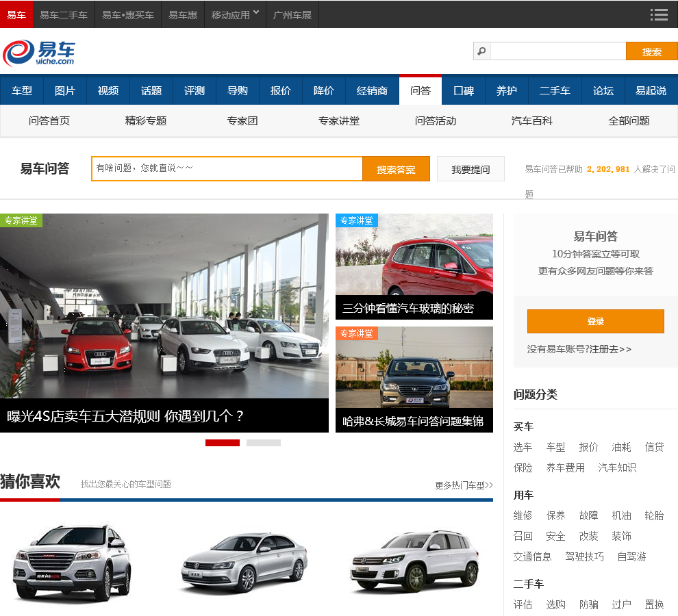Select the 经销商 nav tab
The height and width of the screenshot is (616, 678).
pyautogui.click(x=372, y=91)
